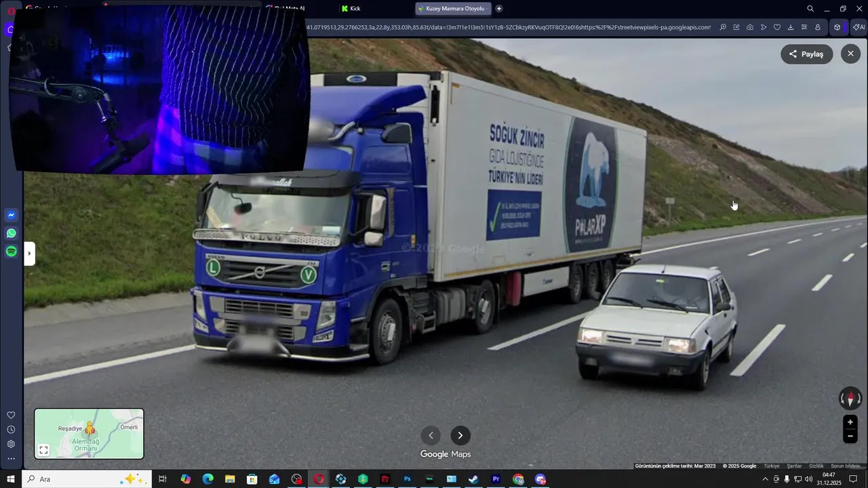Open the Aria AI button
868x488 pixels.
tap(859, 27)
